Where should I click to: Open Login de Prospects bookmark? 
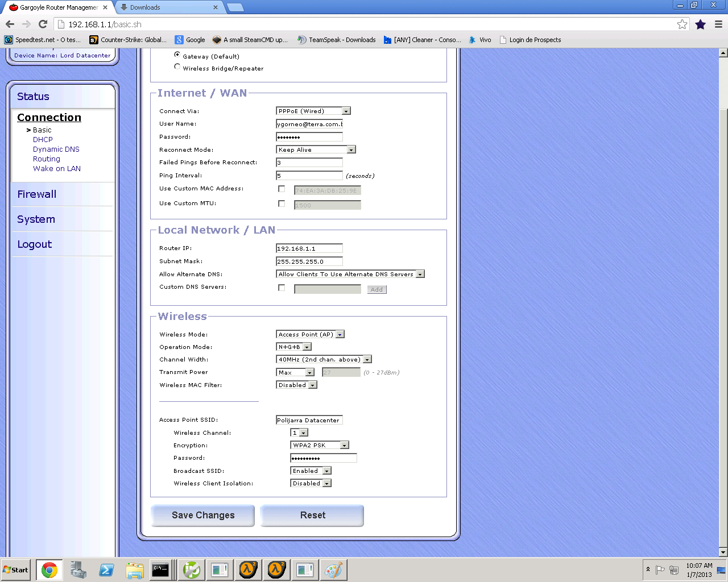pos(530,40)
